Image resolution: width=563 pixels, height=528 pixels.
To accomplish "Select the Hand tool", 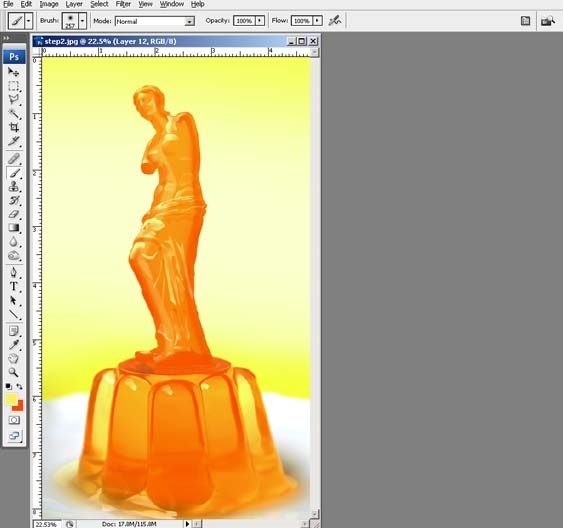I will [14, 358].
